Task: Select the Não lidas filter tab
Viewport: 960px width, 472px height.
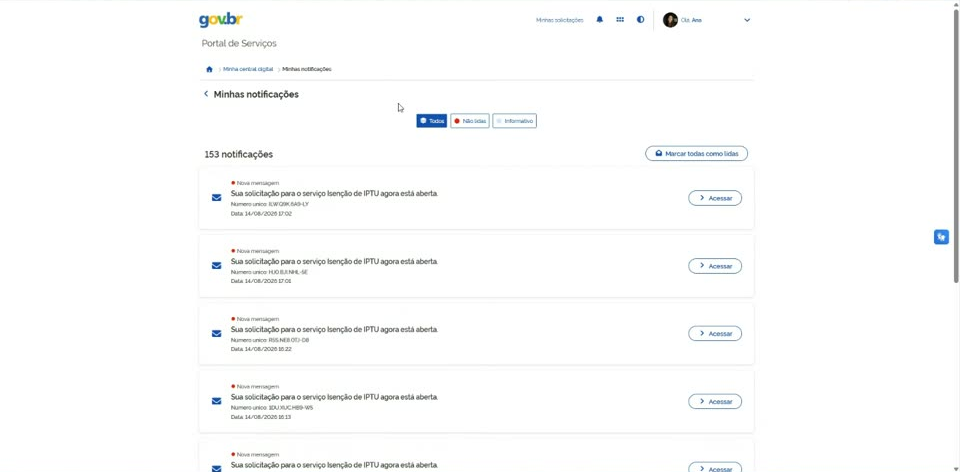Action: pos(470,121)
